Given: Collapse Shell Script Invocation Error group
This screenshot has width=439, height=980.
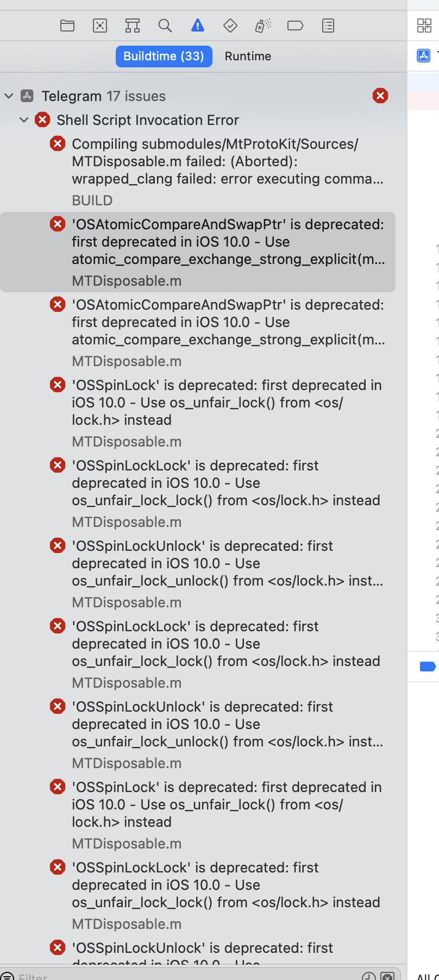Looking at the screenshot, I should (24, 120).
